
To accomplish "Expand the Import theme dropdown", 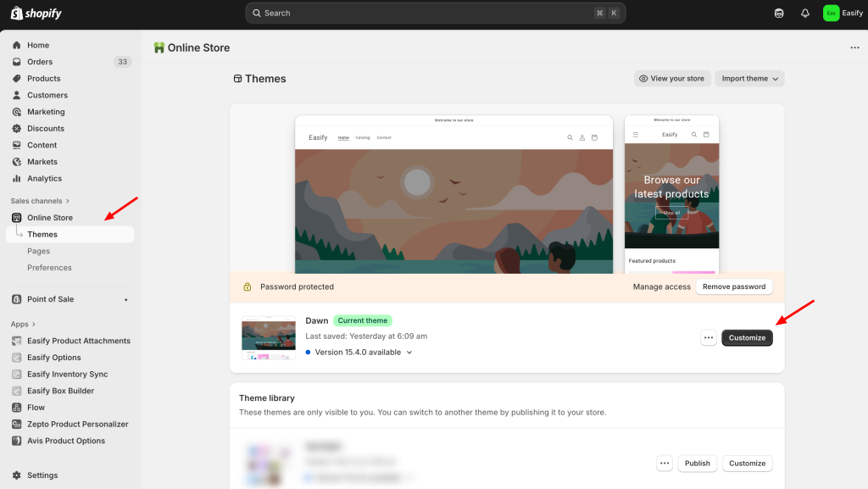I will pyautogui.click(x=749, y=79).
